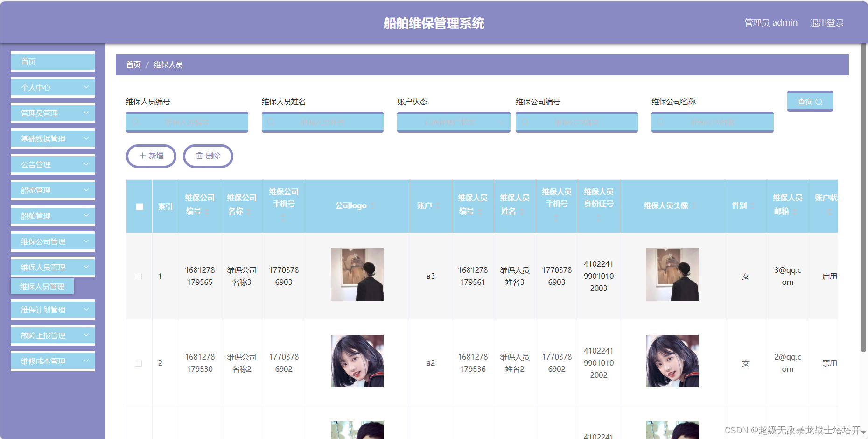Image resolution: width=868 pixels, height=439 pixels.
Task: Sort by 账户状态 column arrows
Action: tap(829, 212)
